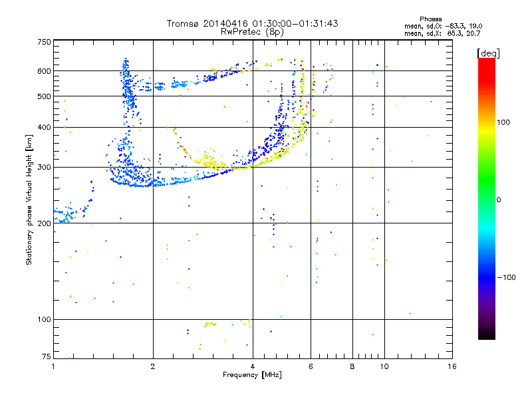Viewport: 532px width, 399px height.
Task: Click the y-axis tick label '600'
Action: point(44,71)
